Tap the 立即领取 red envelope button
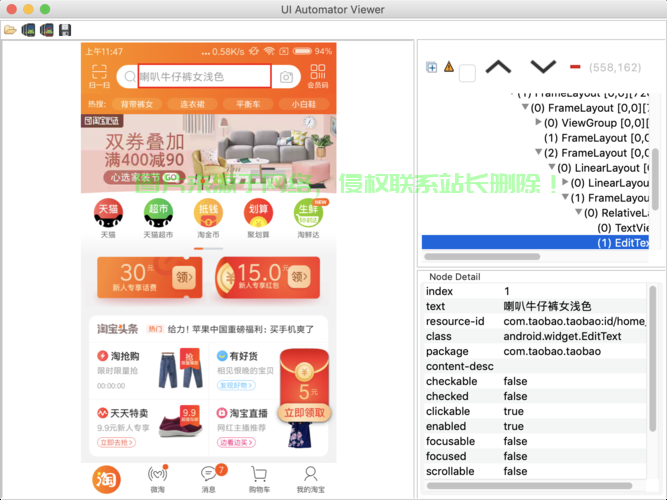 305,413
